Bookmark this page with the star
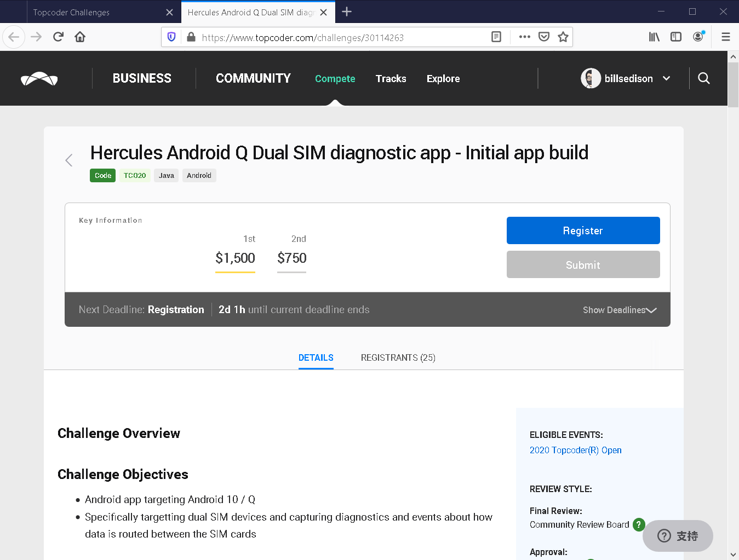Viewport: 739px width, 560px height. [563, 37]
